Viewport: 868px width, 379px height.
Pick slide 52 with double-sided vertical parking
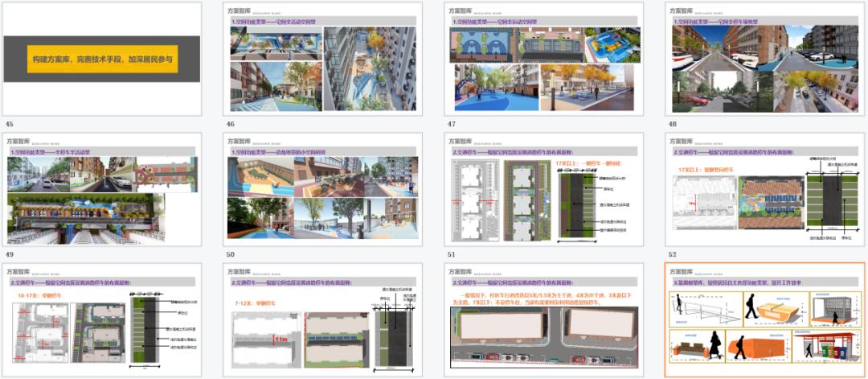click(x=764, y=189)
